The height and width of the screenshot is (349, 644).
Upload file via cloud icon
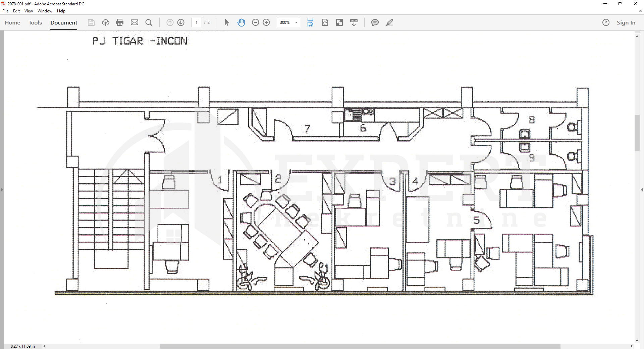point(106,22)
